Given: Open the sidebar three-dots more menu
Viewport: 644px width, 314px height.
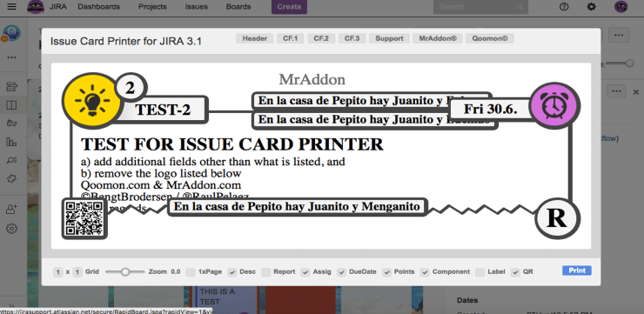Looking at the screenshot, I should tap(11, 57).
